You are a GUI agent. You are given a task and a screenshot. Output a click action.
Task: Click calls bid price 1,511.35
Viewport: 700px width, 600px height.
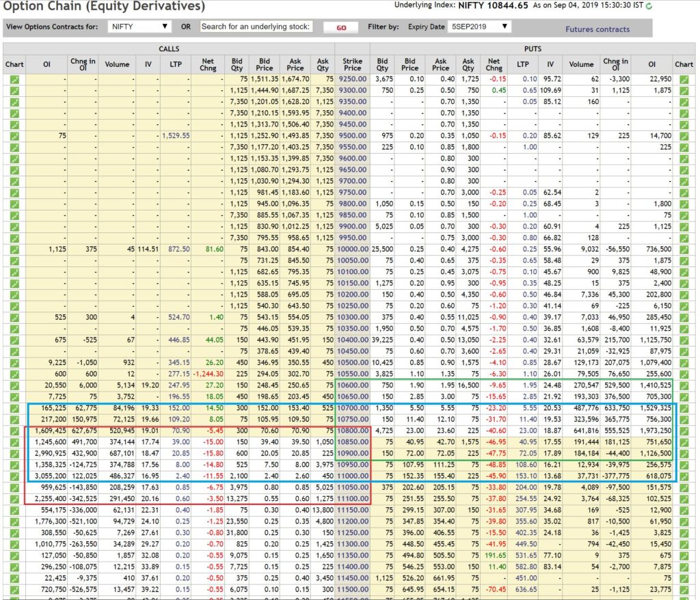[265, 79]
